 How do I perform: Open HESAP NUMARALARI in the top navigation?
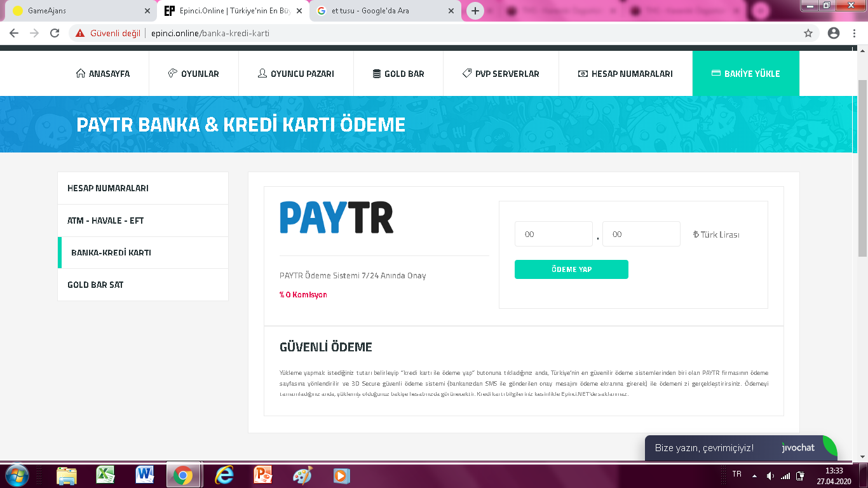click(625, 74)
